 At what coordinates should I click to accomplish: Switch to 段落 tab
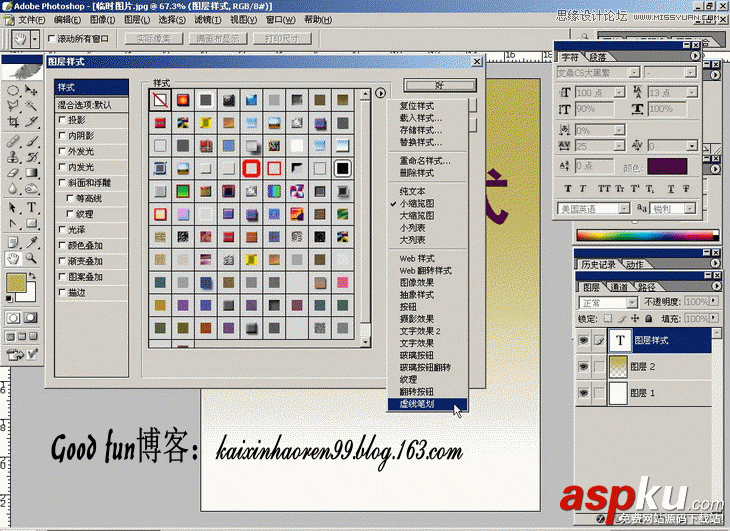click(x=598, y=57)
